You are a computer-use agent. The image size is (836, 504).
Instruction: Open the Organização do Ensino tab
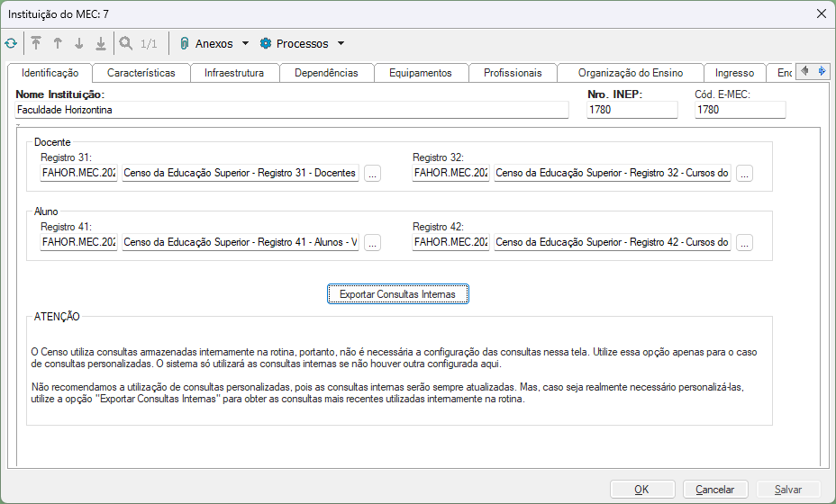[630, 73]
